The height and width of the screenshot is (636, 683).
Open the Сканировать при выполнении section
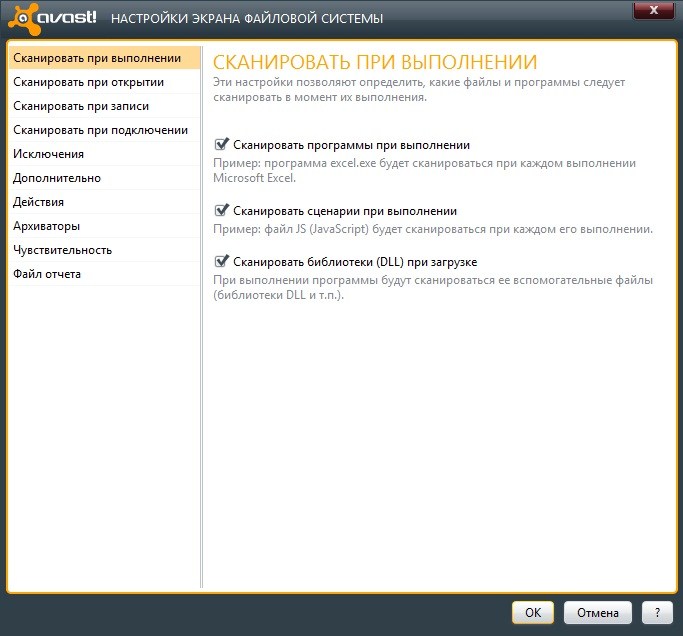(104, 58)
